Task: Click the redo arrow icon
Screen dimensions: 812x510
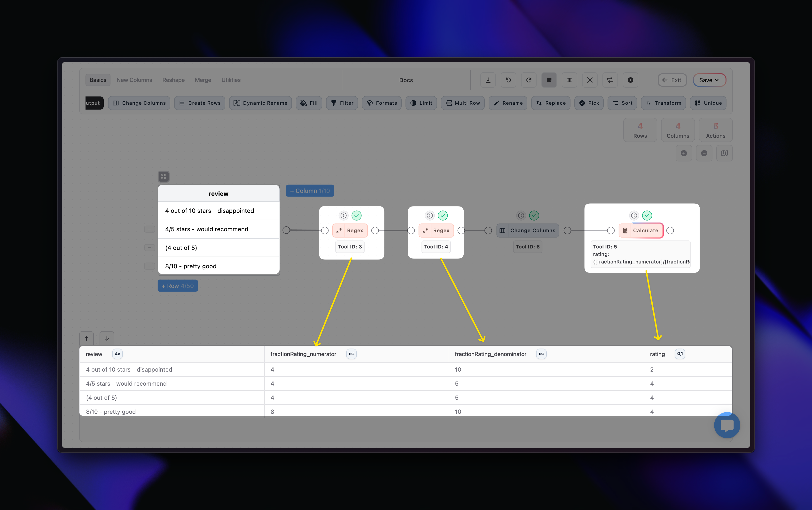Action: click(x=529, y=80)
